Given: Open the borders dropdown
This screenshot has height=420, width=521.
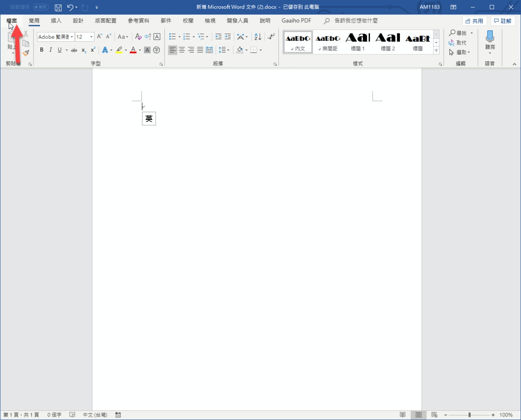Looking at the screenshot, I should 260,50.
